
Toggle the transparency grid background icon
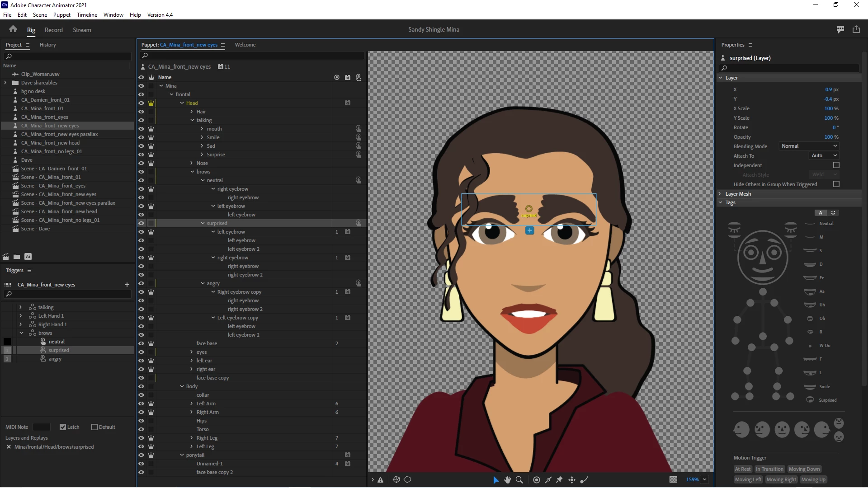[673, 479]
